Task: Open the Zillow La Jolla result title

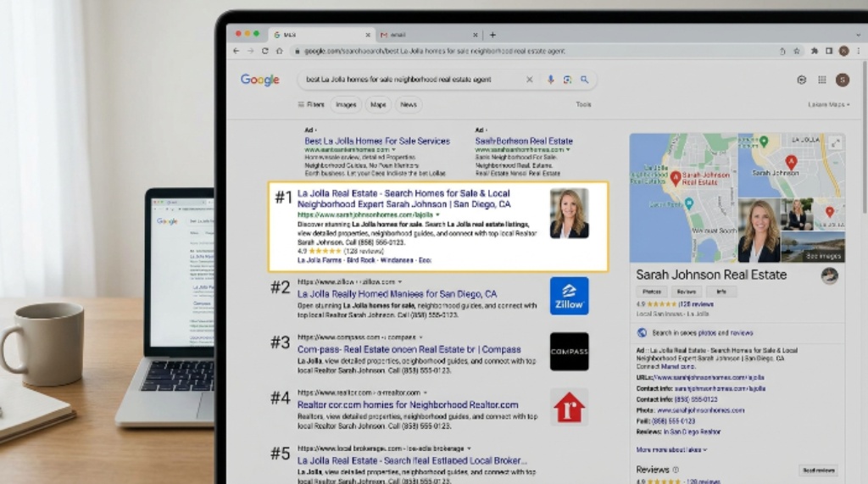Action: [x=397, y=294]
